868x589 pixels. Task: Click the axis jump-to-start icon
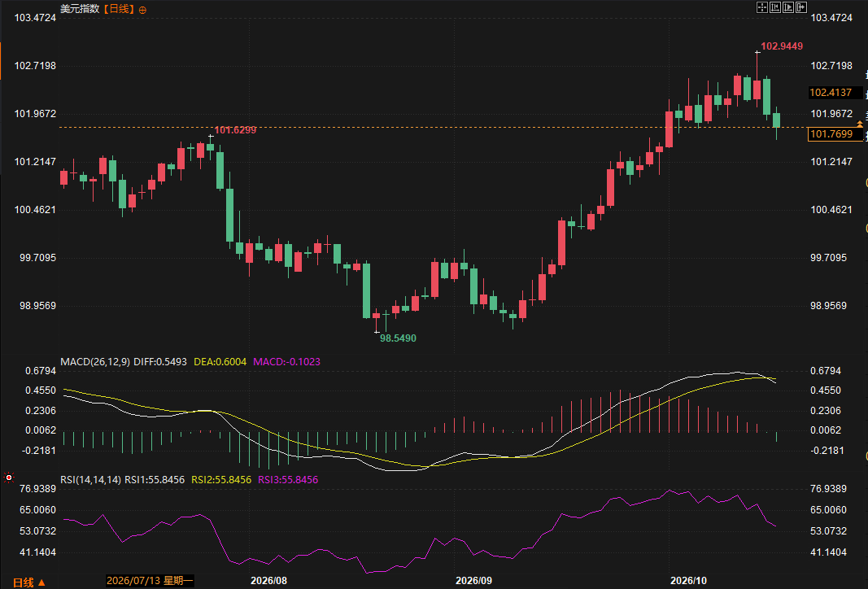tap(775, 7)
